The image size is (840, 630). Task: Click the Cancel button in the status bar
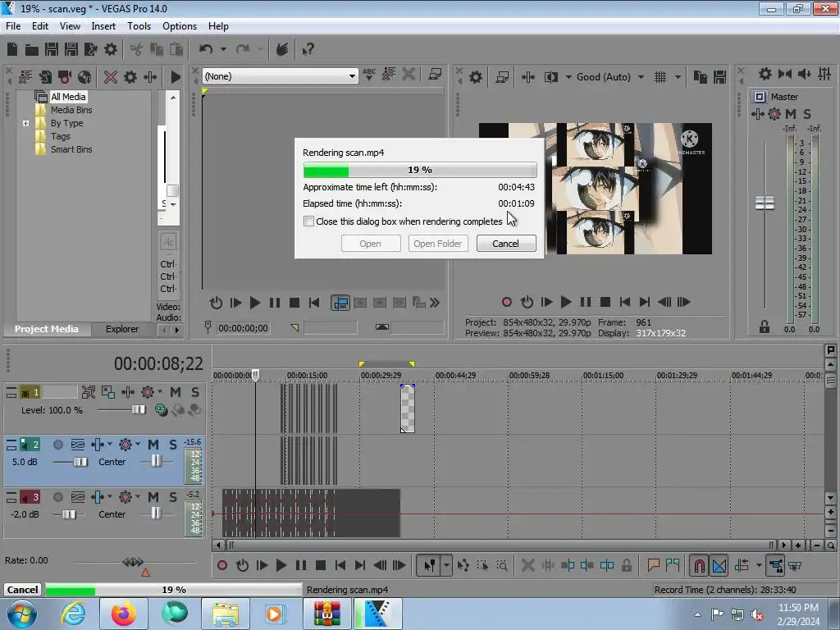pyautogui.click(x=22, y=590)
